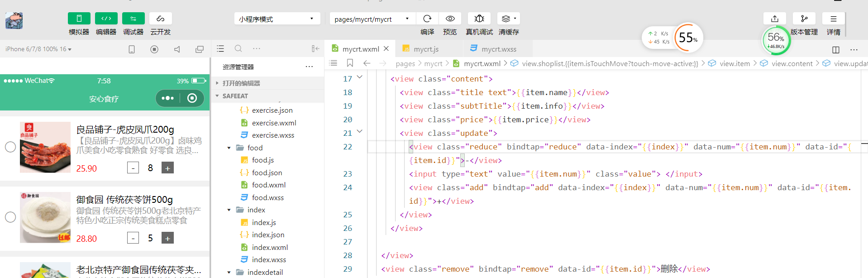Select the 御食园 传统茯苓饼500g radio button
Image resolution: width=868 pixels, height=278 pixels.
tap(10, 217)
